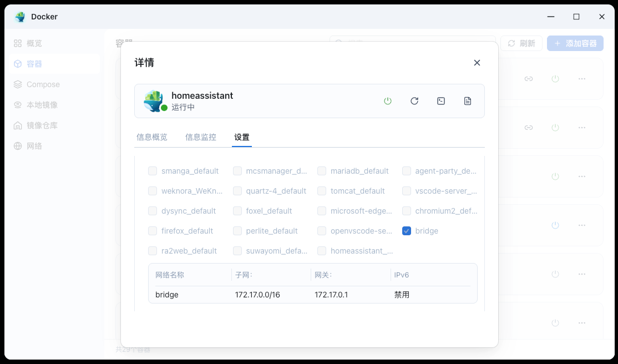This screenshot has width=618, height=364.
Task: View homeassistant container logs via document icon
Action: point(468,100)
